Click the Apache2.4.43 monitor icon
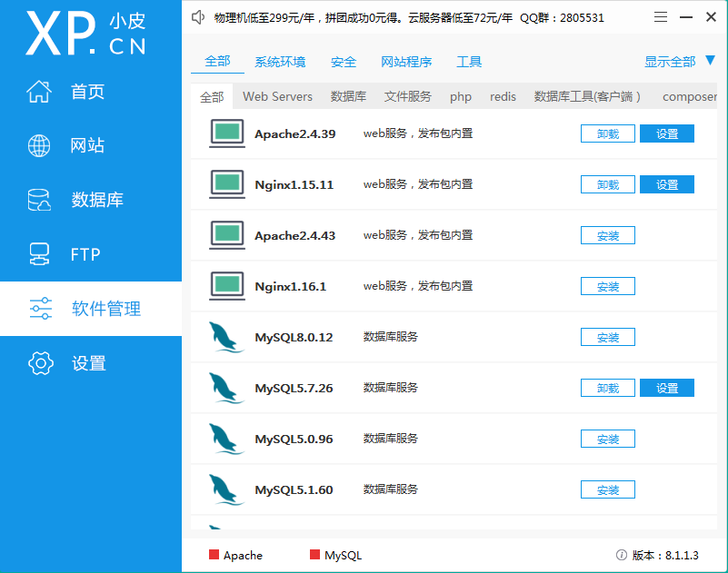This screenshot has width=728, height=573. pyautogui.click(x=226, y=235)
